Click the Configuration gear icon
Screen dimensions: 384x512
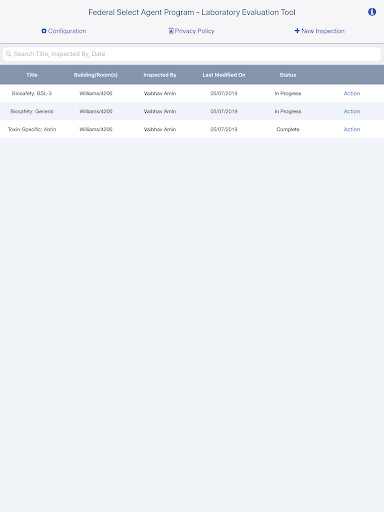(44, 31)
